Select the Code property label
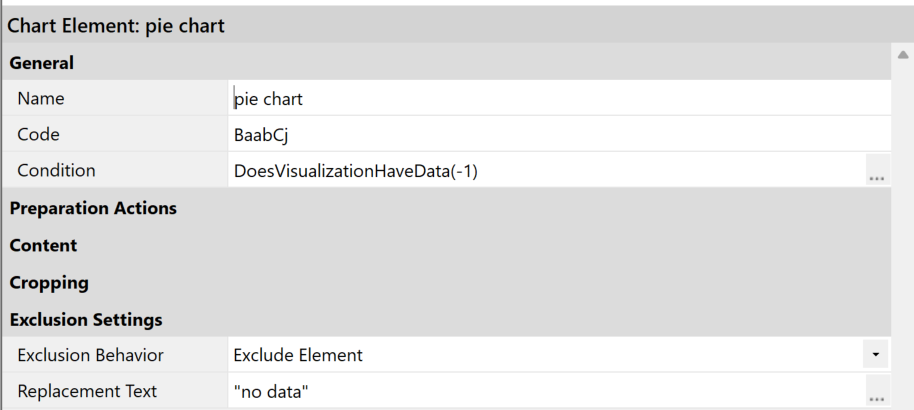Viewport: 914px width, 410px height. [38, 135]
